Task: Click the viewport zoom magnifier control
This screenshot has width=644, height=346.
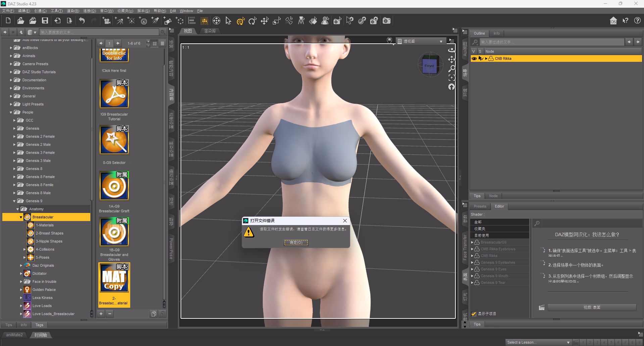Action: (452, 69)
